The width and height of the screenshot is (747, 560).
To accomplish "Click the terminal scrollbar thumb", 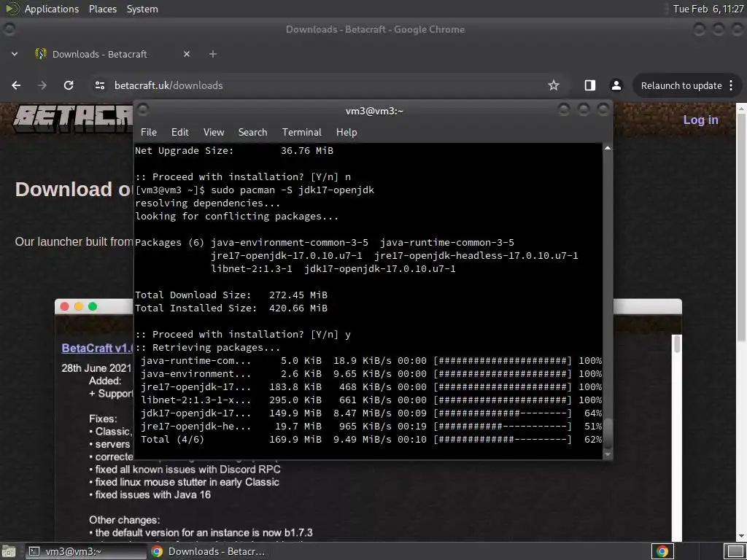I will click(608, 433).
